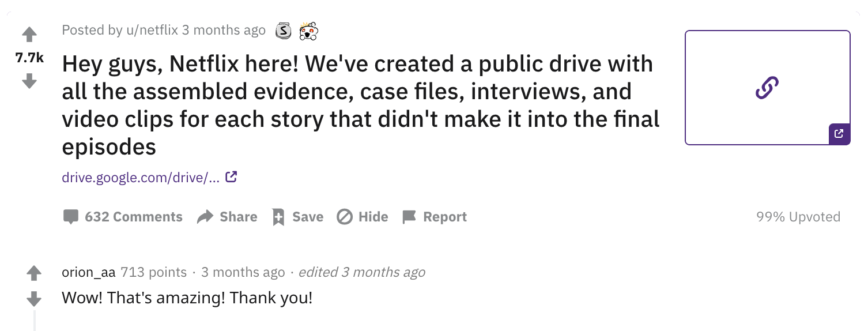Image resolution: width=868 pixels, height=331 pixels.
Task: Open the drive.google.com link
Action: [141, 178]
